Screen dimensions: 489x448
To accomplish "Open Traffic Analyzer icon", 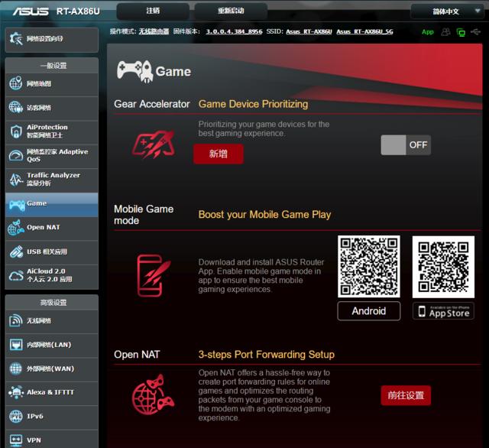I will pyautogui.click(x=15, y=180).
